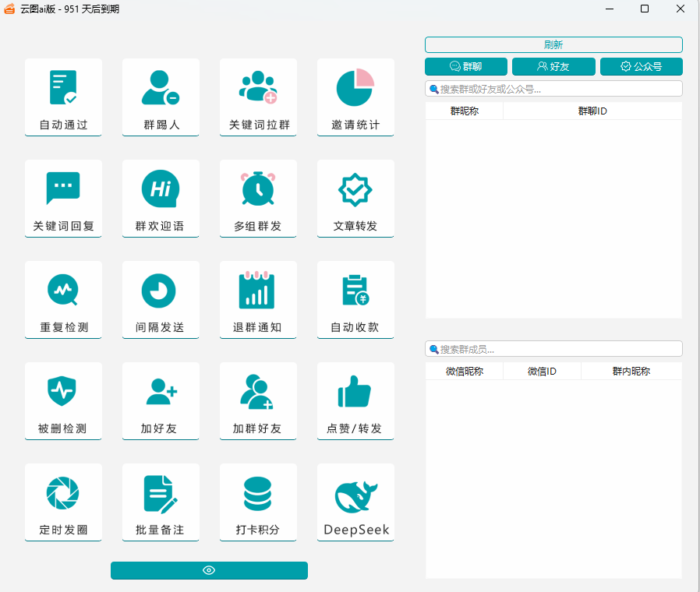The width and height of the screenshot is (700, 592).
Task: Click the 微信ID column header
Action: (542, 372)
